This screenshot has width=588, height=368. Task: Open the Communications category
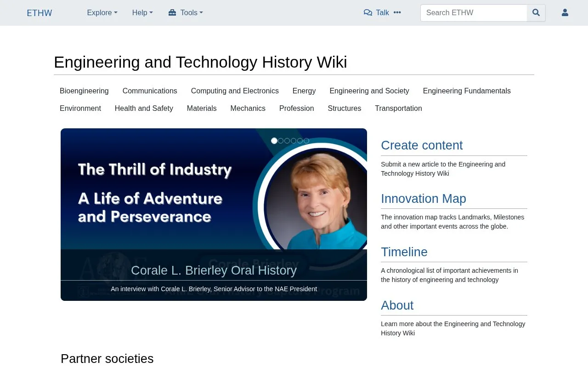tap(150, 91)
